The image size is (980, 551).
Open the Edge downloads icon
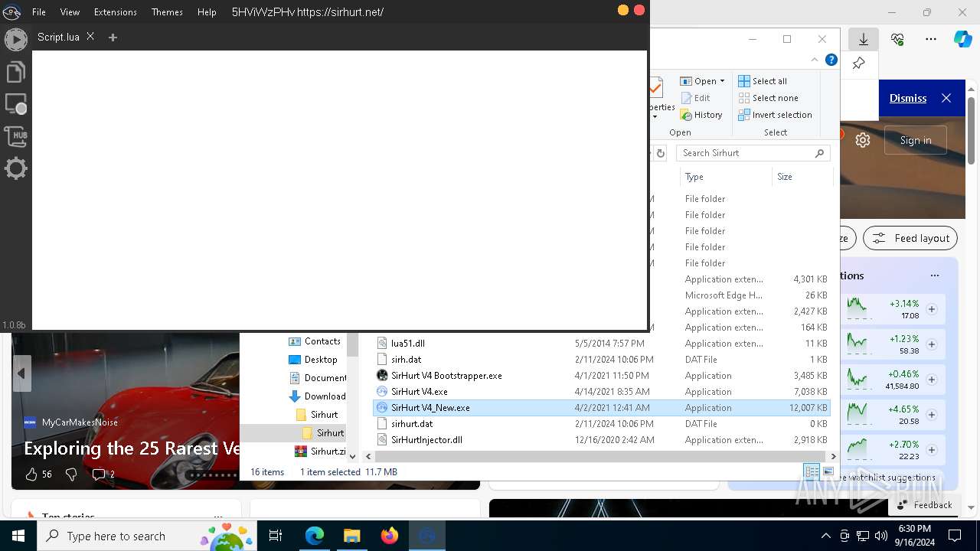[863, 39]
